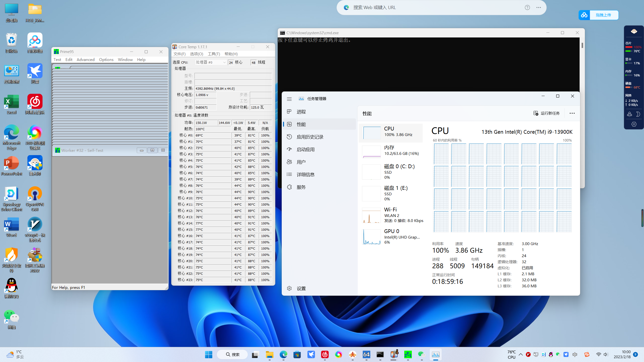Open the 用户 (Users) page in Task Manager
This screenshot has height=362, width=644.
coord(319,162)
